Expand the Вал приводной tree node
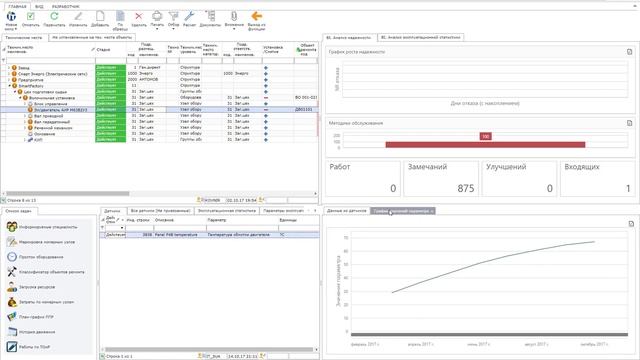Screen dimensions: 640x360 point(25,116)
